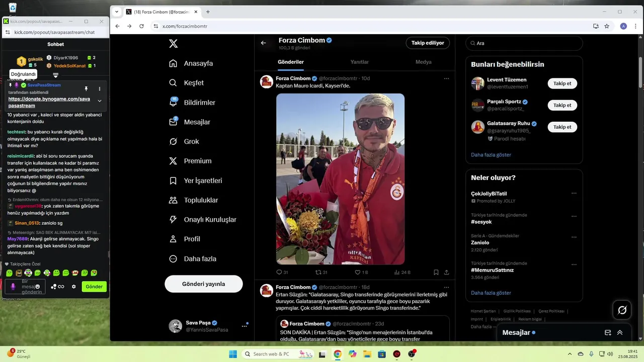Click Gönderi yayınla button
Image resolution: width=644 pixels, height=362 pixels.
pos(203,284)
